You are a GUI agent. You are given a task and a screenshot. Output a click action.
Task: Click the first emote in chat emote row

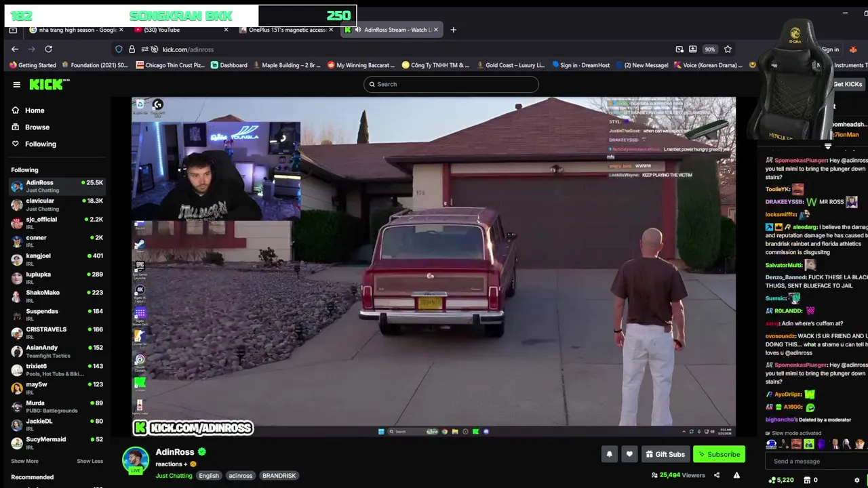[771, 445]
